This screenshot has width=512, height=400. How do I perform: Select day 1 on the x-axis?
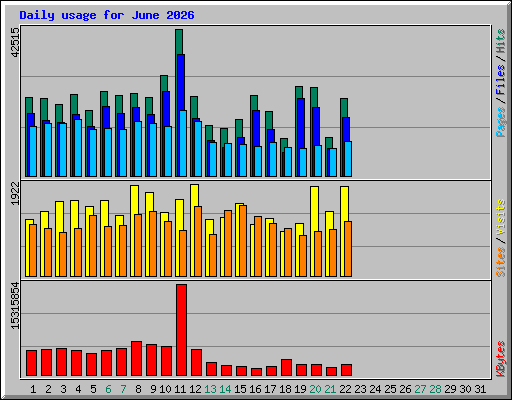pos(33,389)
